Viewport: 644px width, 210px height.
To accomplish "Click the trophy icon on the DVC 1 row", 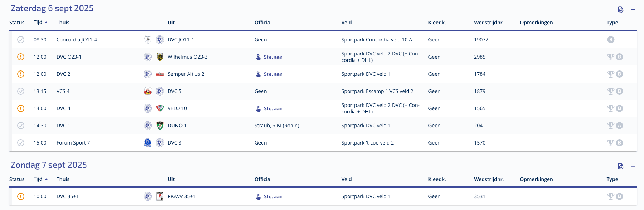I will (611, 126).
